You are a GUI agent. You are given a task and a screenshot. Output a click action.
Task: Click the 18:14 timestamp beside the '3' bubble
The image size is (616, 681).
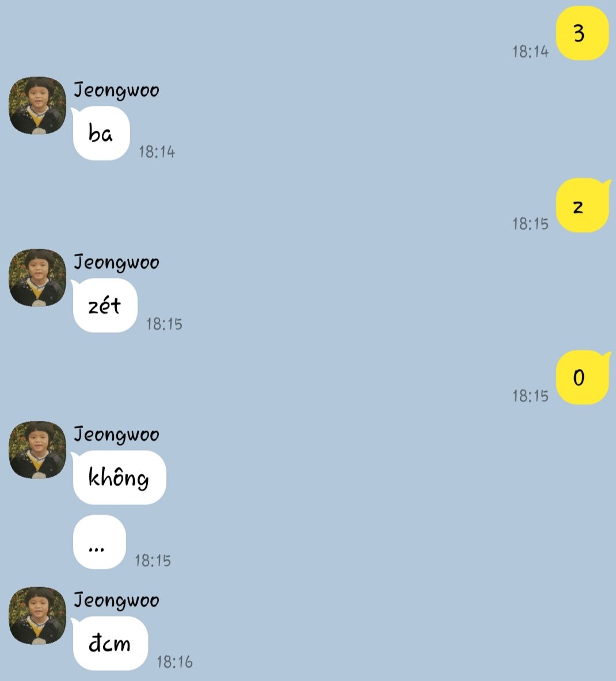click(530, 52)
